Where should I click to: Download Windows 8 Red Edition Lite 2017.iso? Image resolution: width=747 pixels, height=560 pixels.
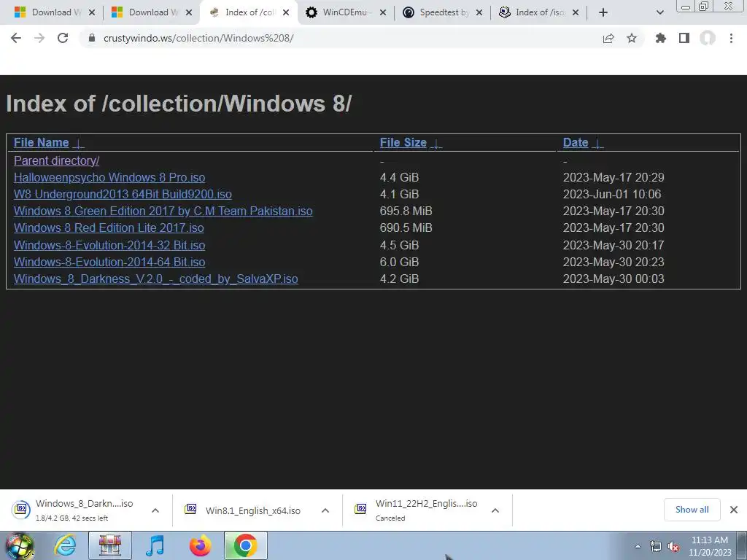tap(109, 227)
